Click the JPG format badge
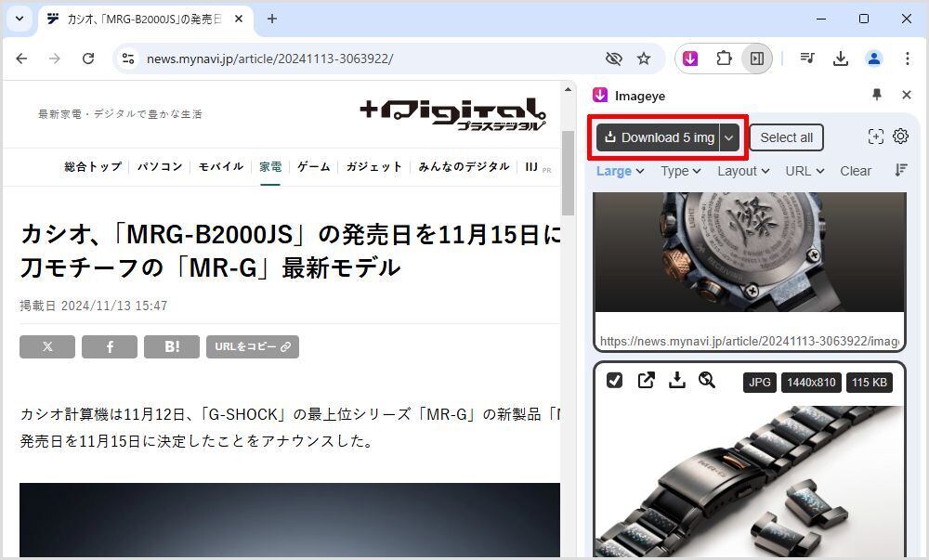929x560 pixels. [x=760, y=383]
